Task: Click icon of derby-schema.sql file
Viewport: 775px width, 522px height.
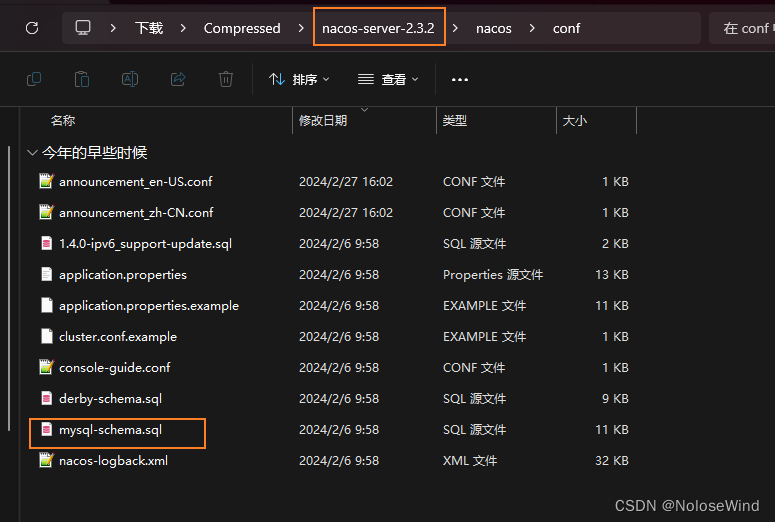Action: click(46, 398)
